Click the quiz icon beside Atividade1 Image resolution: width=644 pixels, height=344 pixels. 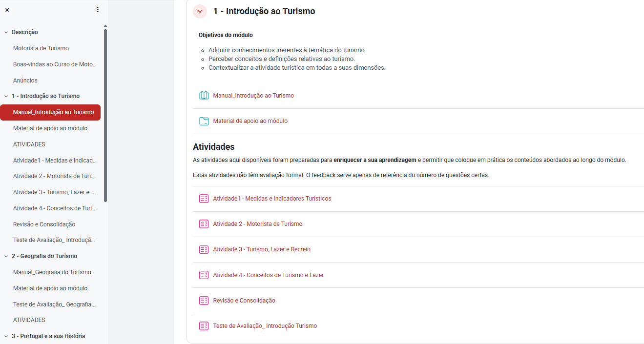pyautogui.click(x=204, y=199)
